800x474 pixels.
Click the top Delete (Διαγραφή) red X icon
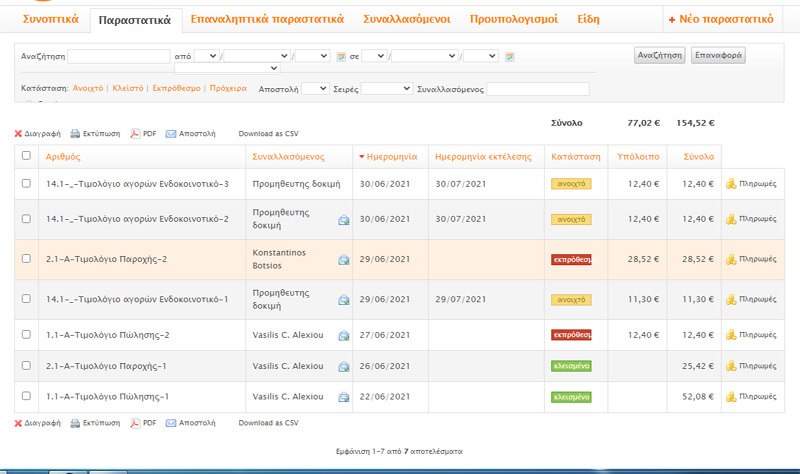18,133
